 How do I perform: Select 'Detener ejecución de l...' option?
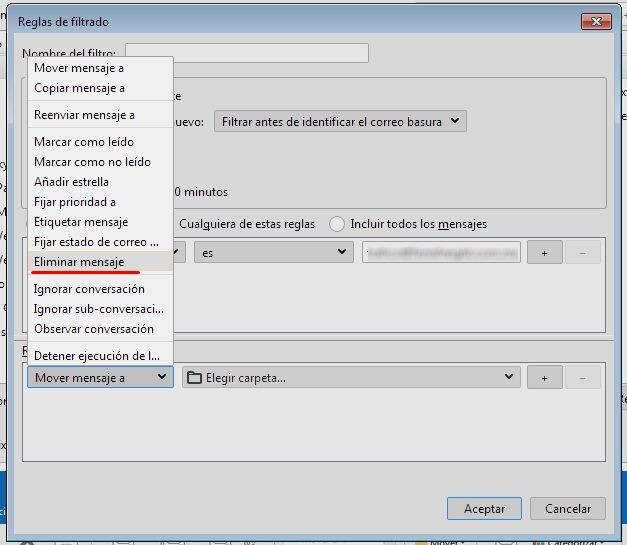point(100,355)
